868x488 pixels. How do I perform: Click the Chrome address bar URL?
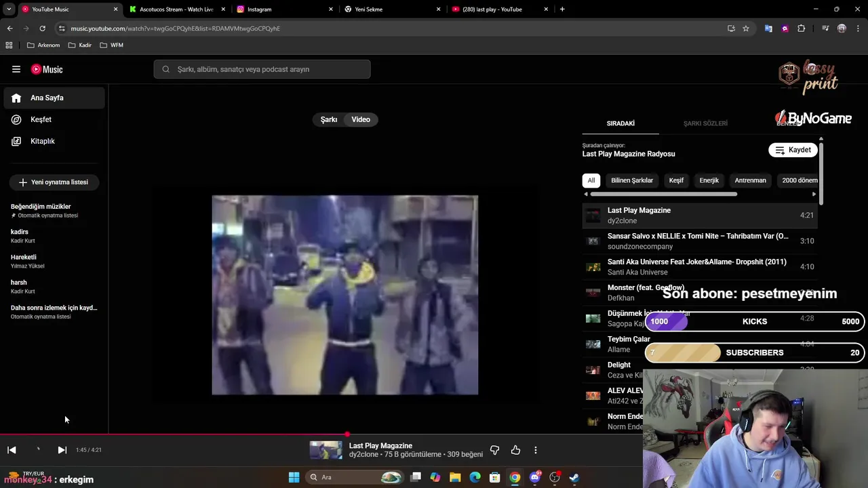[x=175, y=28]
